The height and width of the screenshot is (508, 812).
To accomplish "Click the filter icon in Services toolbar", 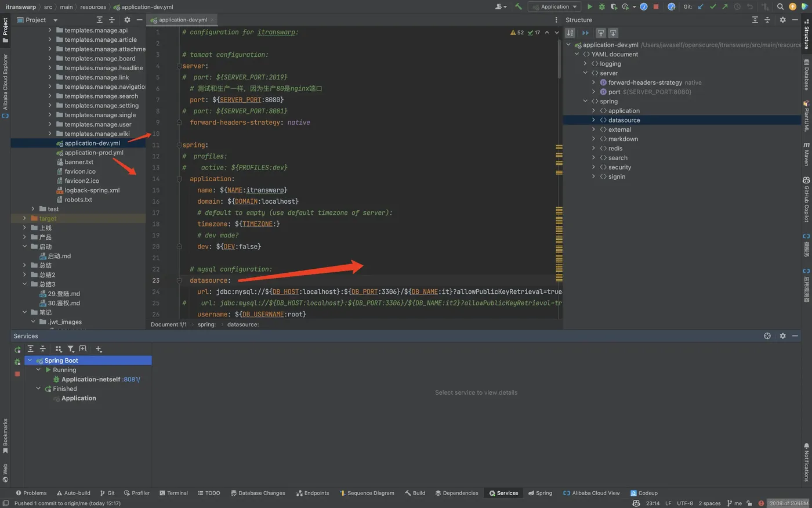I will (x=71, y=349).
